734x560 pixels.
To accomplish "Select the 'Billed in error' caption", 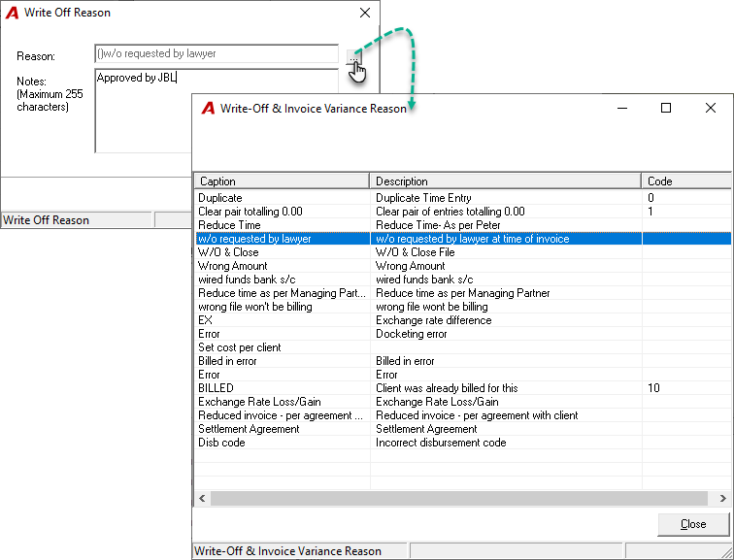I will click(227, 361).
